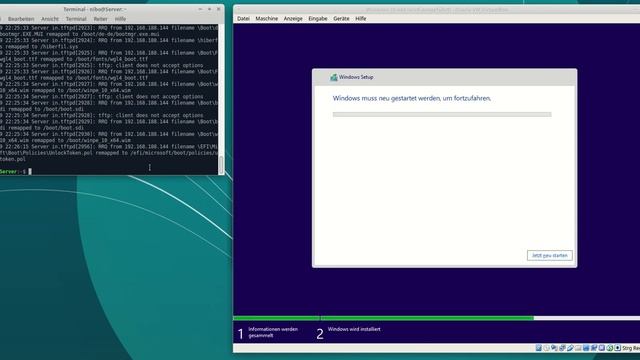Maximize the Terminal window

pos(209,9)
